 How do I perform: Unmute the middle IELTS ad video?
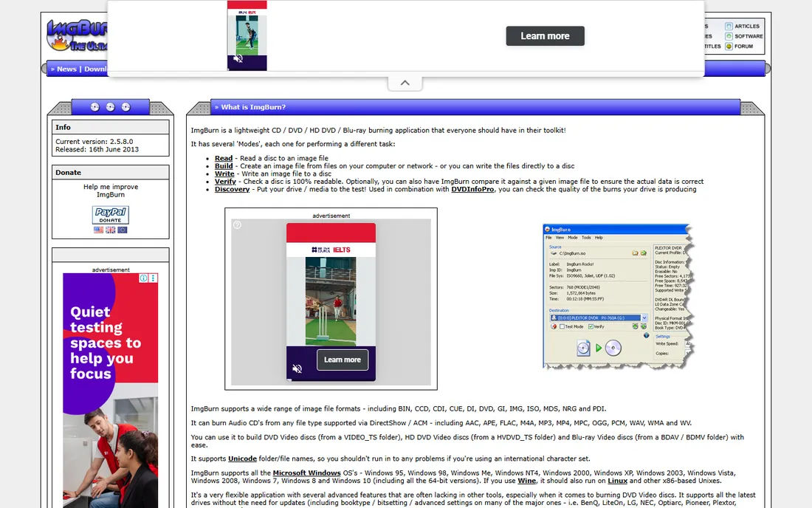(297, 368)
